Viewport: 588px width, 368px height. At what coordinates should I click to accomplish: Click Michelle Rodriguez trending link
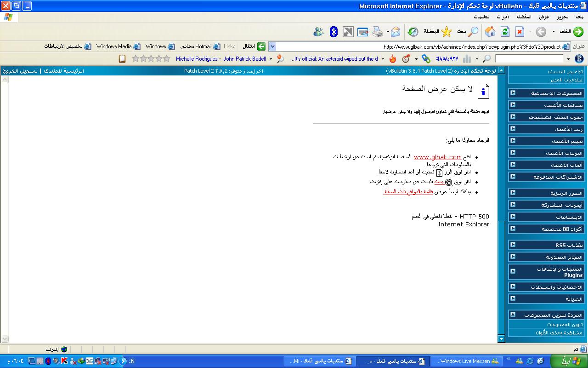(197, 59)
